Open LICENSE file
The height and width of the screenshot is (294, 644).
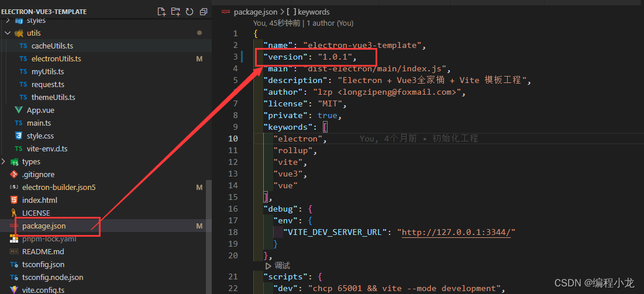click(x=36, y=213)
